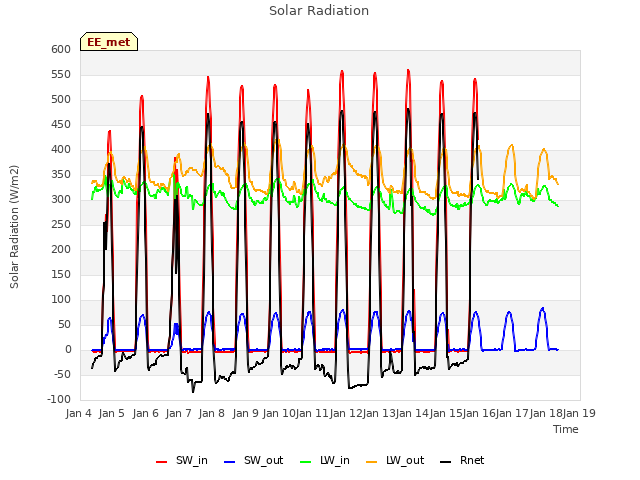640x480 pixels.
Task: Click the 600 y-axis tick label
Action: (61, 49)
